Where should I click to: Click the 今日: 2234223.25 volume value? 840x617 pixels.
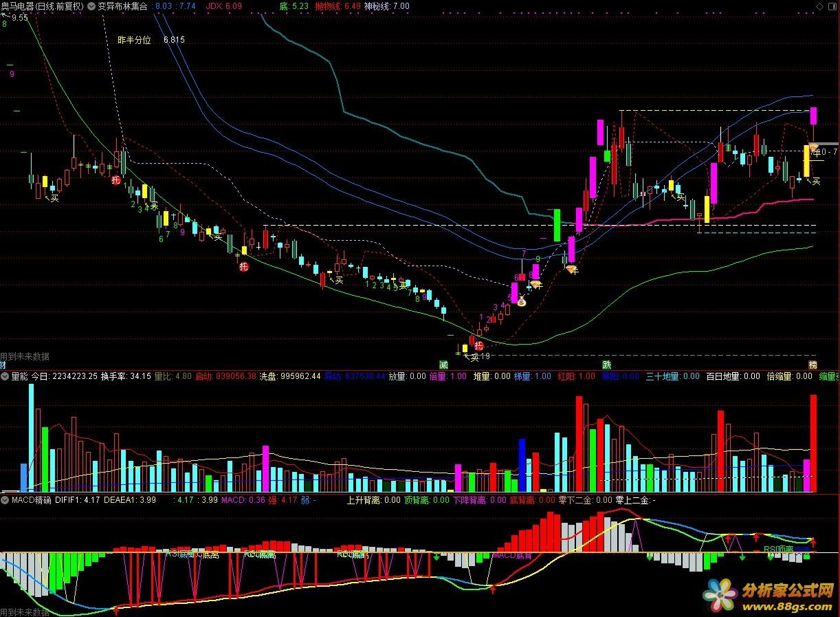point(65,376)
